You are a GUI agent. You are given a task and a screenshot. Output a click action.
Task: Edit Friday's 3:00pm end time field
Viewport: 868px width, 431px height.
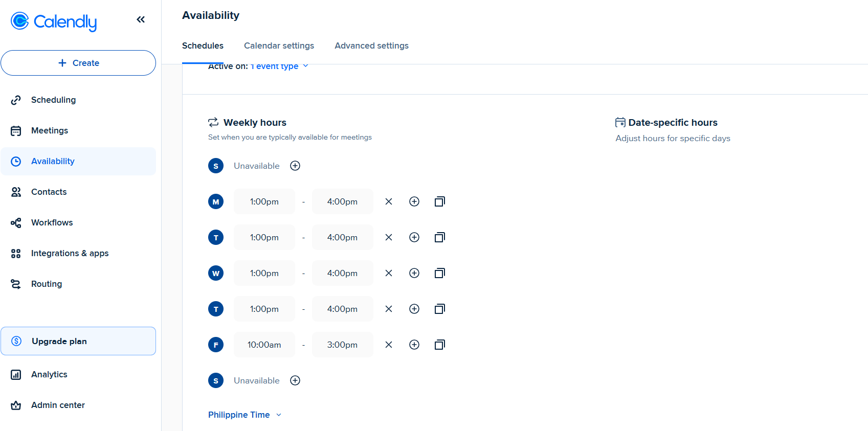coord(342,345)
